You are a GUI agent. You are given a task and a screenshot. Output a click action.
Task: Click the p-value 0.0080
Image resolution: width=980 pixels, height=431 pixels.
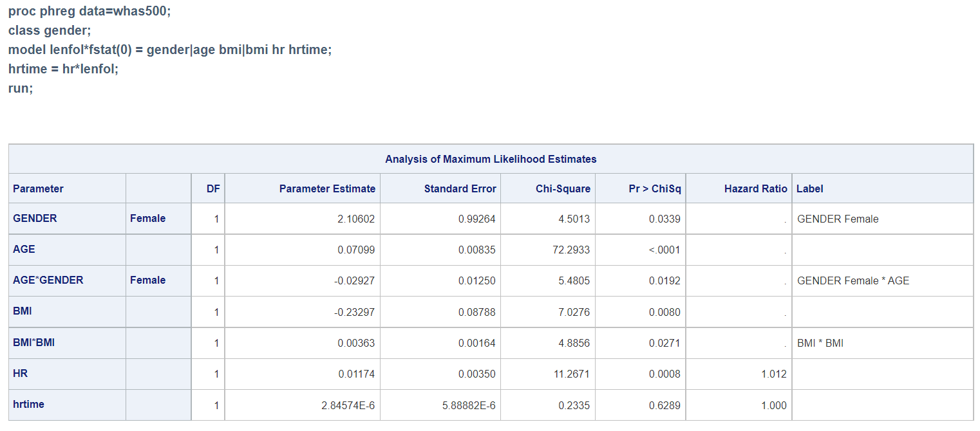click(664, 312)
